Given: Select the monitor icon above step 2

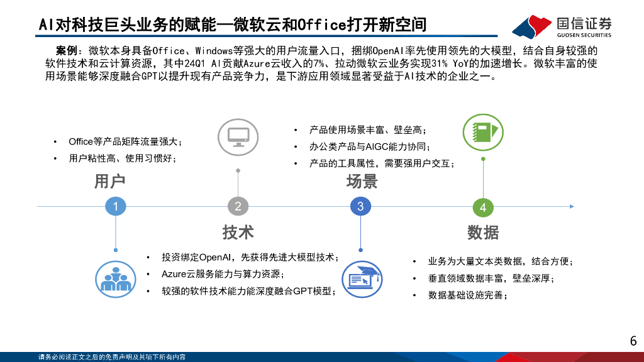Looking at the screenshot, I should 237,136.
